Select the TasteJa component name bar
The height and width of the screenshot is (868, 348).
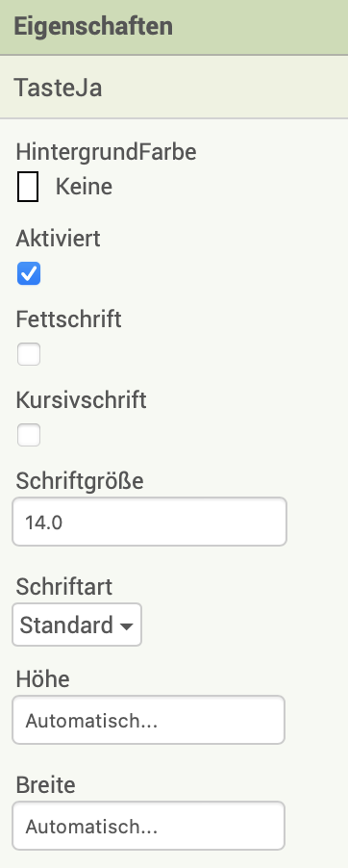point(174,87)
